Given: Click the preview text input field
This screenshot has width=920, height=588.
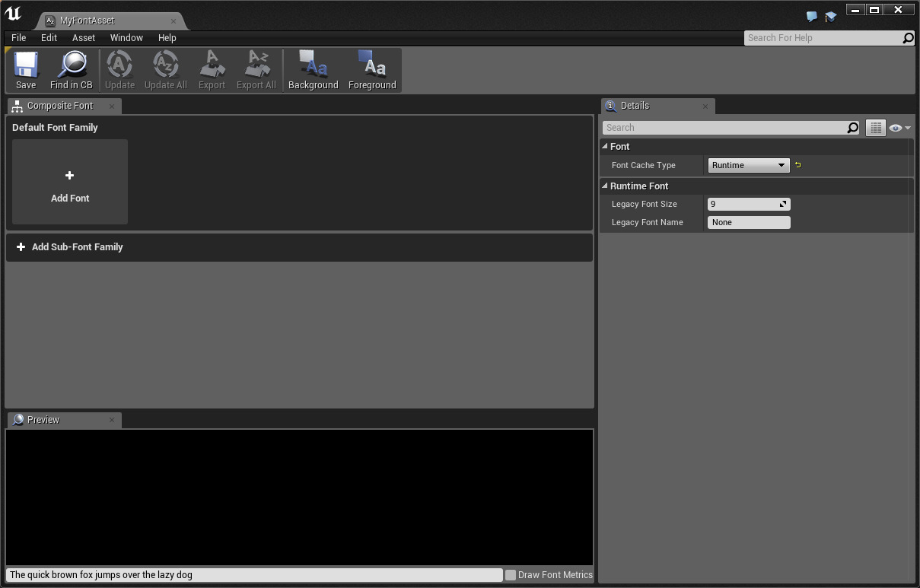Looking at the screenshot, I should tap(254, 575).
